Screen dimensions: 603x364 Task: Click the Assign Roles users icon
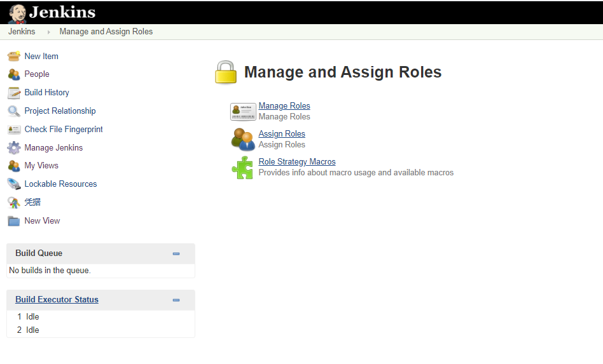[242, 139]
